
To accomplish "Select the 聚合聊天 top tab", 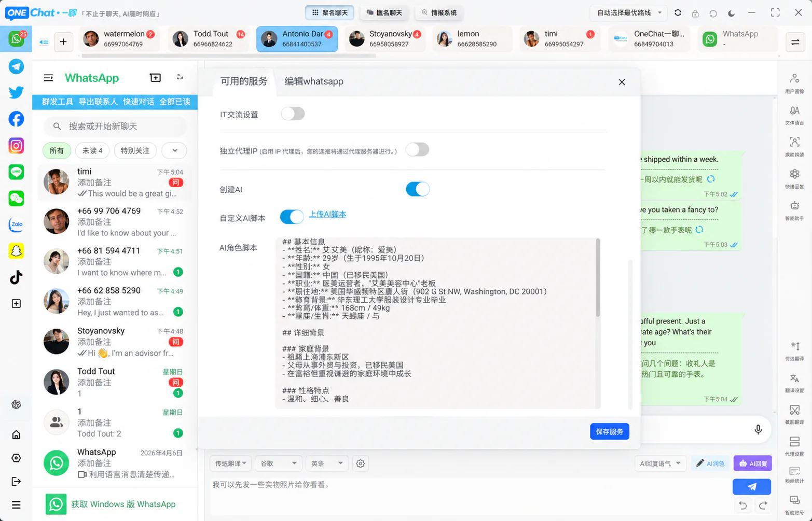I will pos(330,12).
